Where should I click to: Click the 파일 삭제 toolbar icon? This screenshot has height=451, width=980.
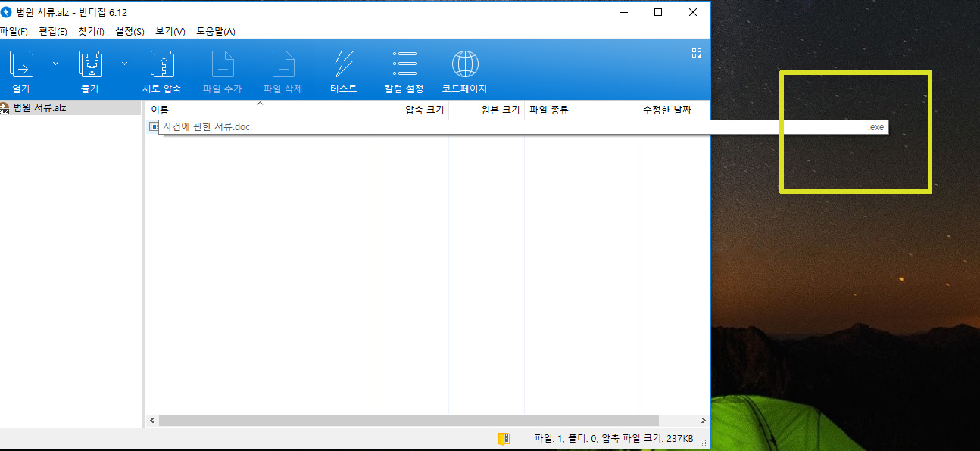pyautogui.click(x=283, y=64)
